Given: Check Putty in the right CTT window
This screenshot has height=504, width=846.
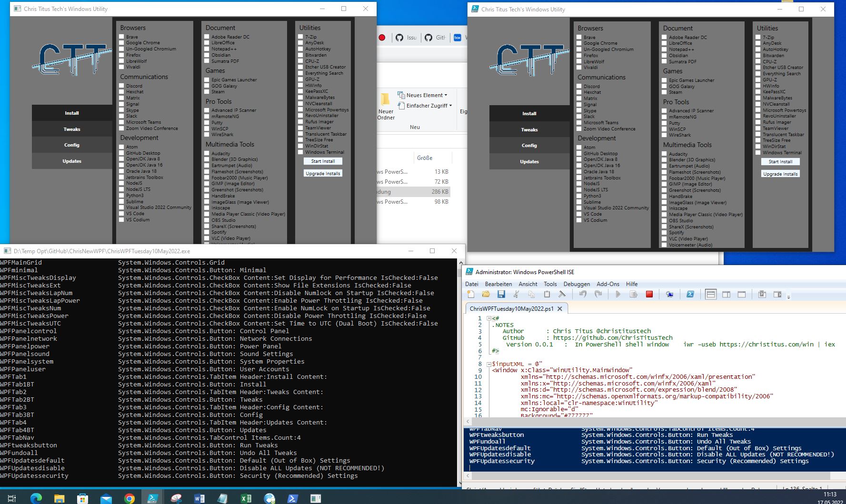Looking at the screenshot, I should 664,123.
